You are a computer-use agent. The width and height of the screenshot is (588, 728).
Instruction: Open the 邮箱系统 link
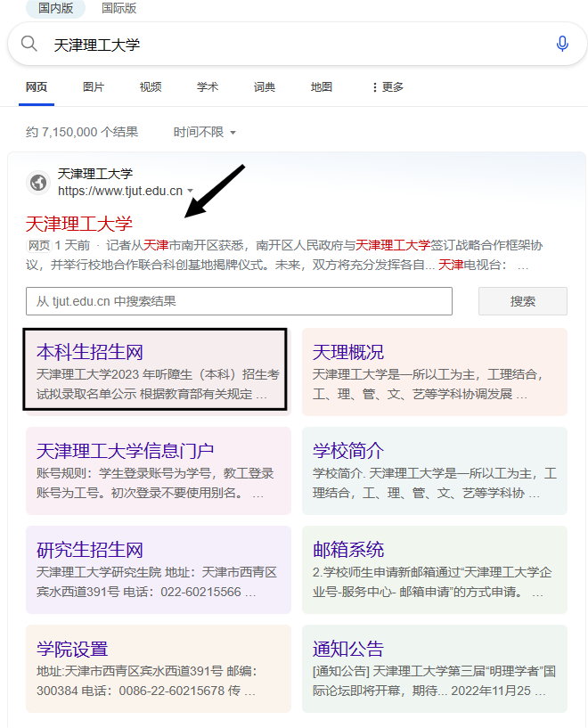[348, 550]
